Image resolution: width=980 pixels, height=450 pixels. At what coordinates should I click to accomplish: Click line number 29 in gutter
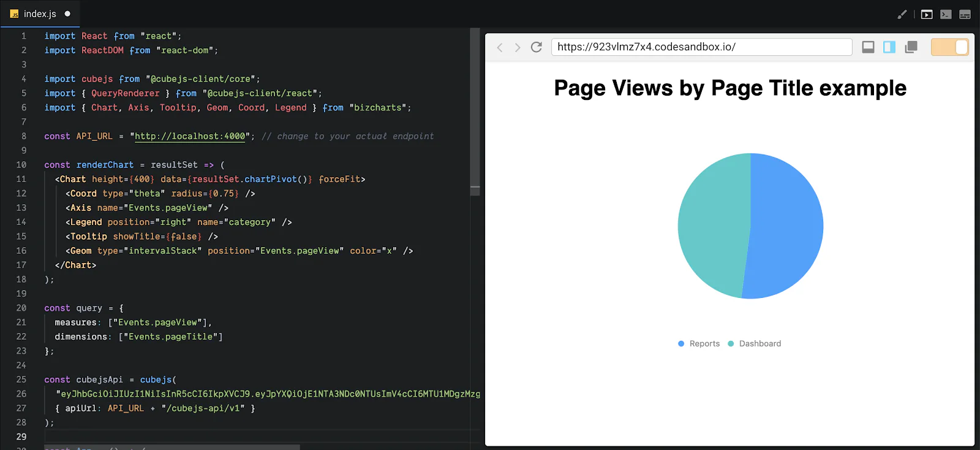coord(21,437)
